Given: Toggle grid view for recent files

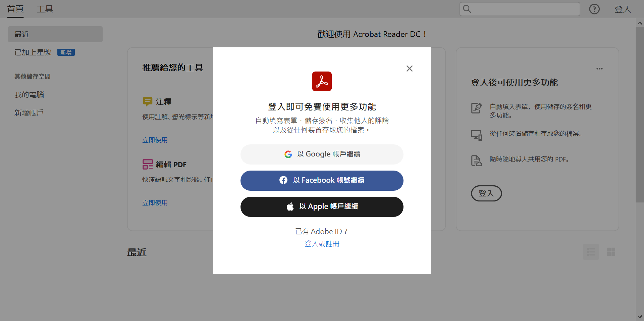Looking at the screenshot, I should click(611, 252).
